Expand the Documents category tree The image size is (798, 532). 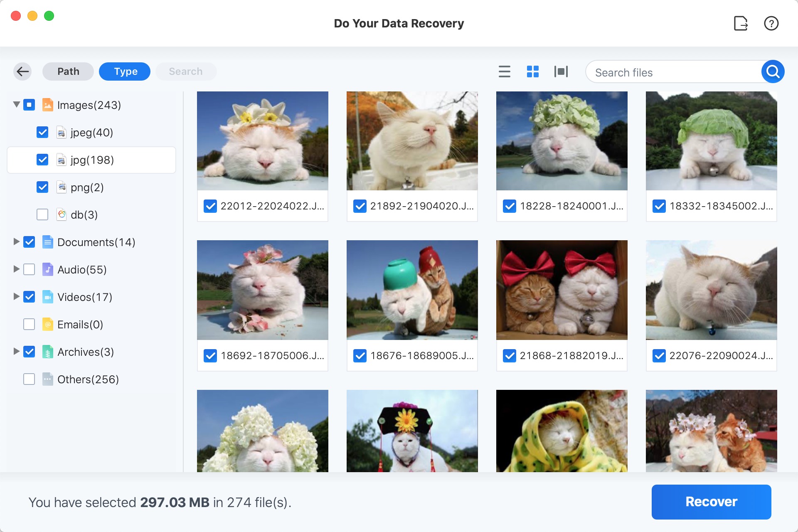click(16, 241)
